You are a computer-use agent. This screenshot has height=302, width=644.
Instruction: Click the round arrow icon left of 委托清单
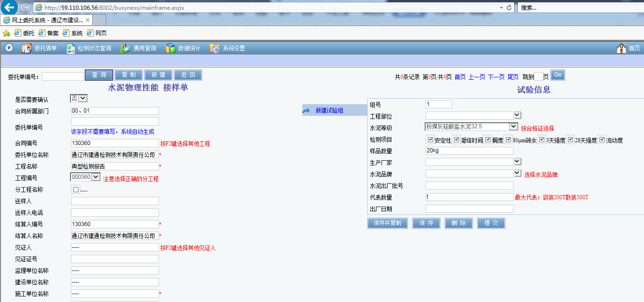pos(9,48)
